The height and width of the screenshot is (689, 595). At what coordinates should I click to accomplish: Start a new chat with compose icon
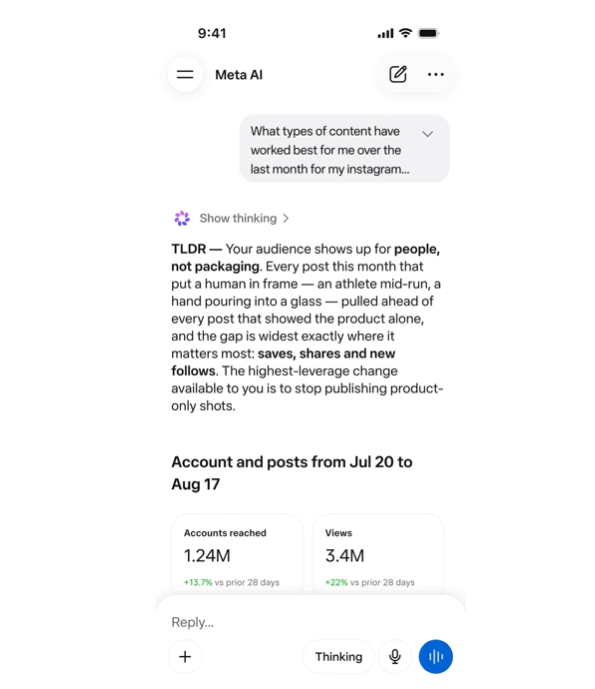coord(398,74)
